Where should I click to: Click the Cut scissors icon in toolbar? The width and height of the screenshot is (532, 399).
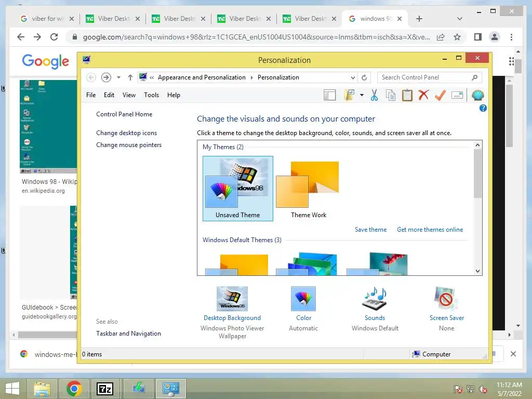[374, 96]
